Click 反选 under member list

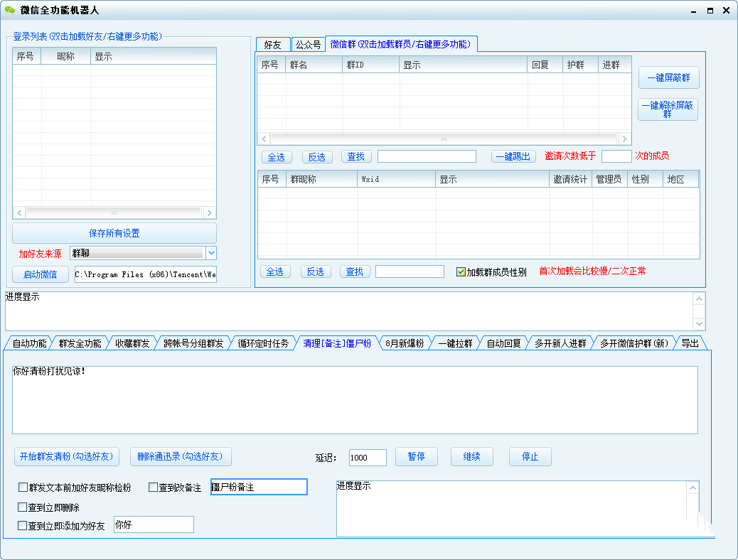click(316, 271)
